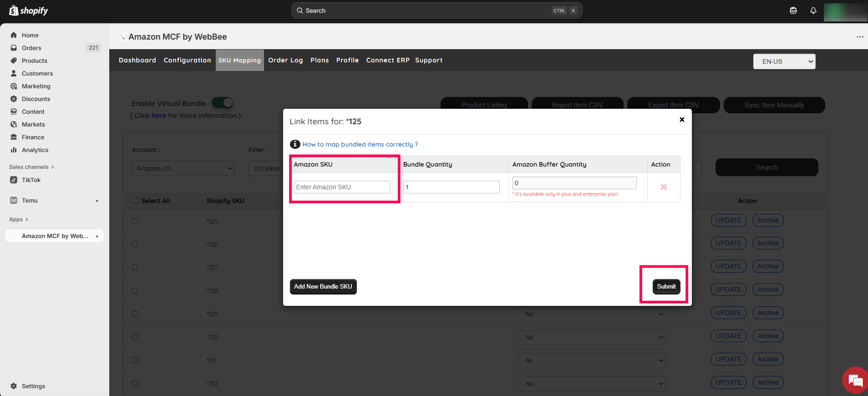Open TikTok sales channel
Screen dimensions: 868x396
(x=31, y=180)
